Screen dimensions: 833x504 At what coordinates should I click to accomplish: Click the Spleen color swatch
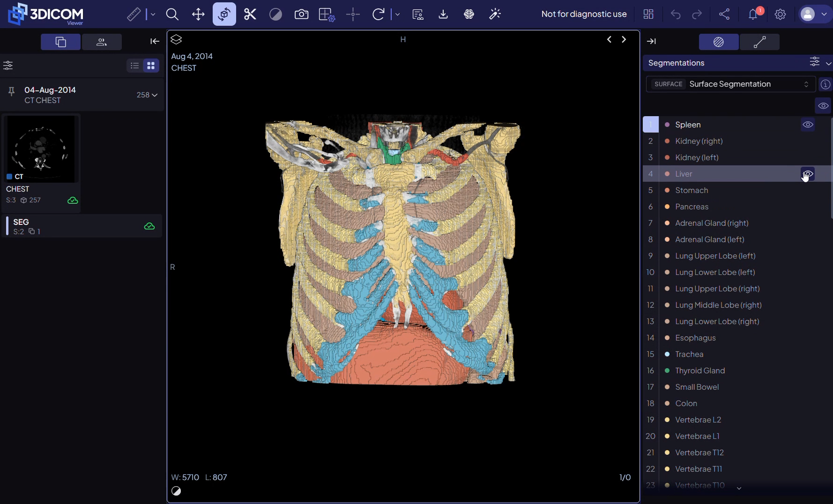tap(667, 125)
